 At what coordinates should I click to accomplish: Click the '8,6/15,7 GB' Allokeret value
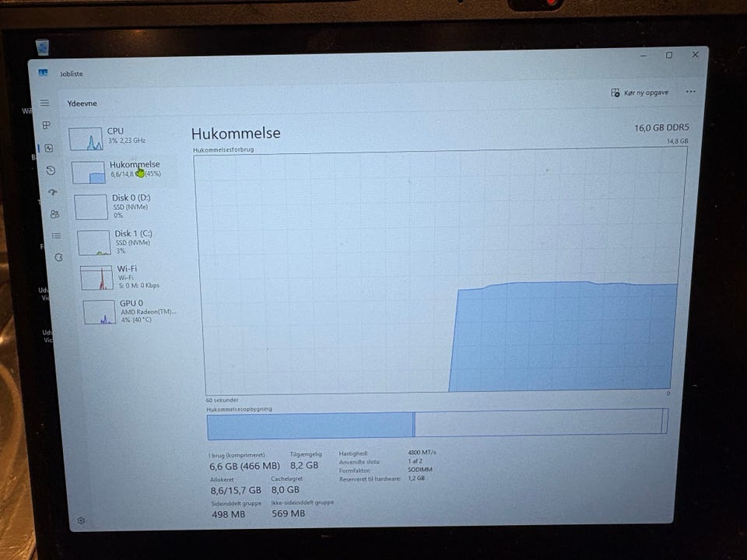point(236,490)
